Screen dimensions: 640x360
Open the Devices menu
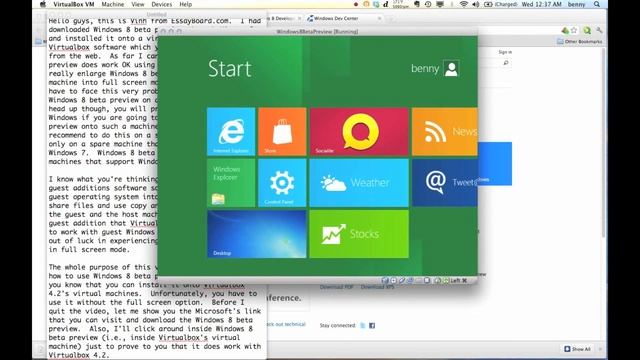(x=162, y=4)
